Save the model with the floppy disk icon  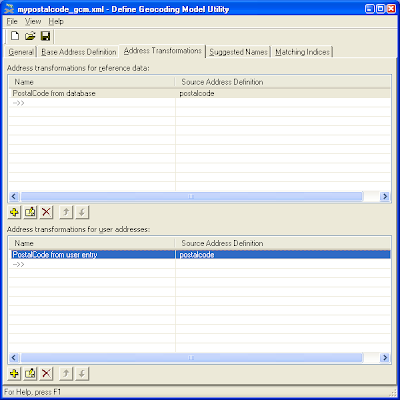point(45,36)
